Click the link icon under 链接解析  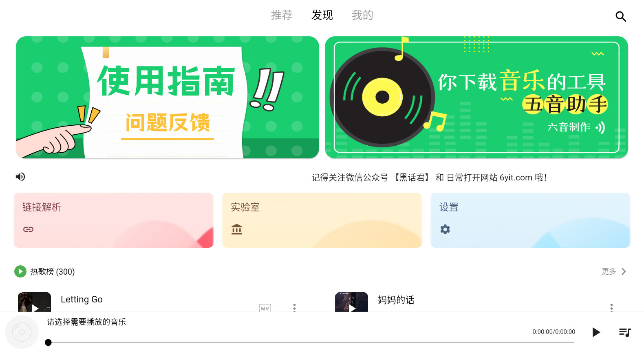click(x=28, y=229)
